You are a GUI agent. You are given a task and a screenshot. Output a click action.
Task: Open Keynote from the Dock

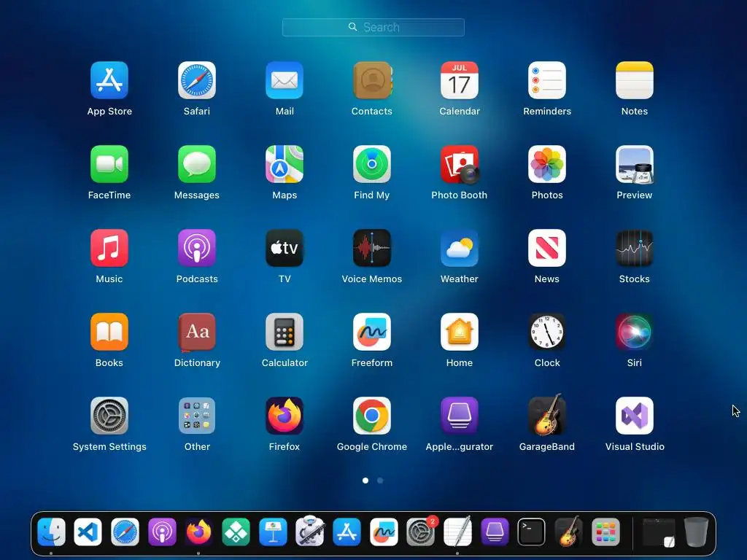pos(273,532)
